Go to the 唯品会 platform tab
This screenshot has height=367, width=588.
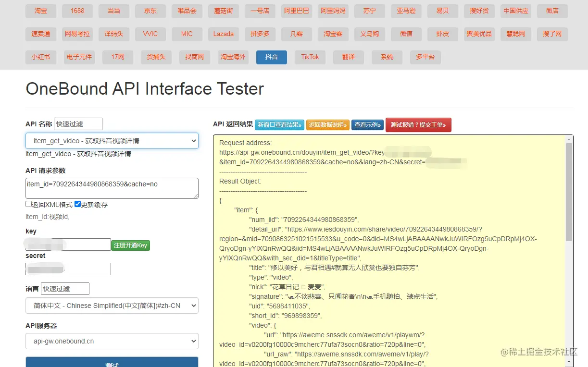click(x=187, y=11)
